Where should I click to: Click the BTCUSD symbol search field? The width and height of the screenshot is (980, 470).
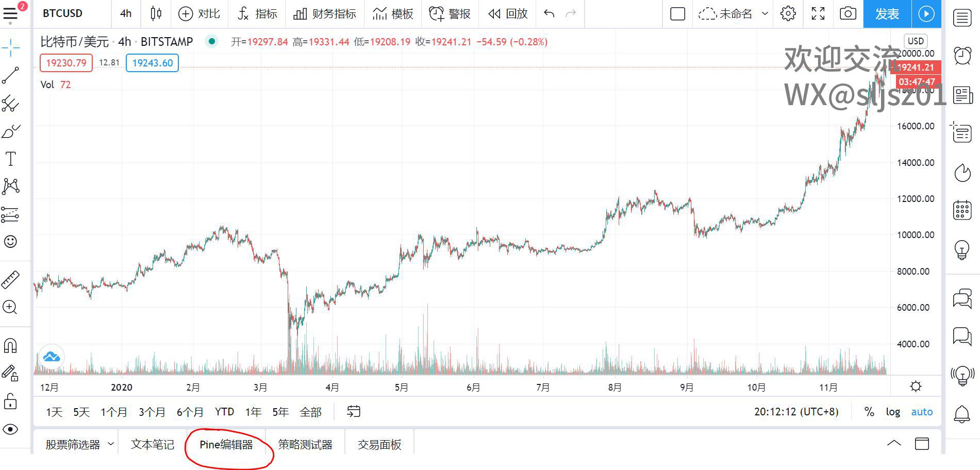point(63,14)
